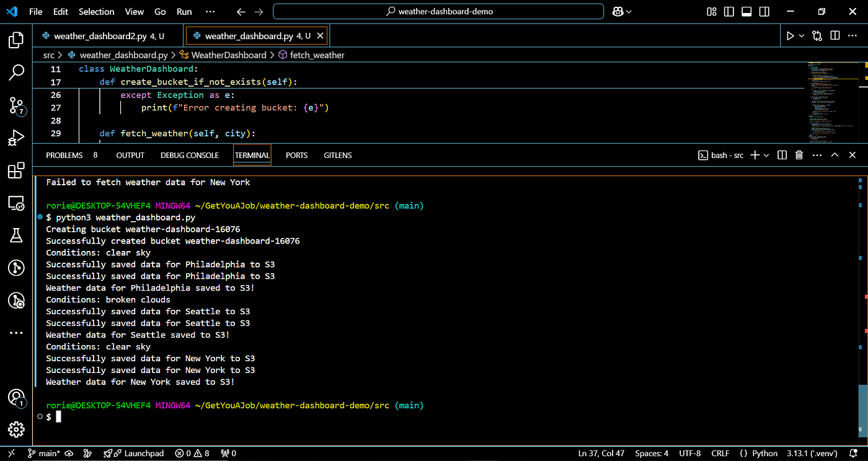Go back with the navigation arrow
The width and height of the screenshot is (868, 461).
tap(241, 12)
